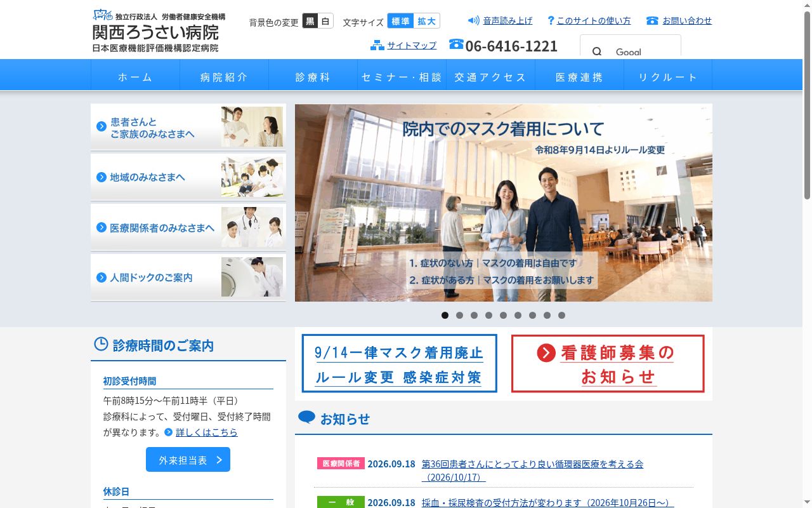Click the 看護師募集のお知らせ banner
This screenshot has width=812, height=508.
tap(608, 364)
